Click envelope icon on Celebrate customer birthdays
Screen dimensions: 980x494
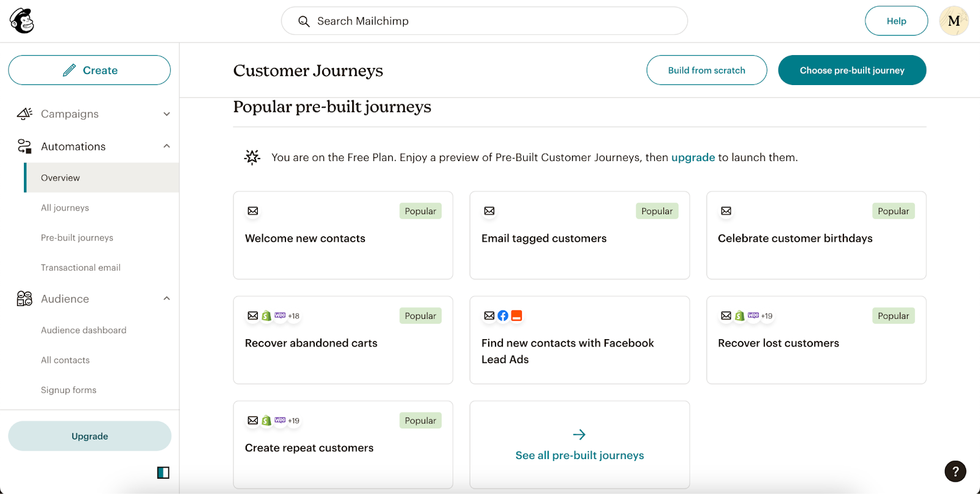pos(726,211)
